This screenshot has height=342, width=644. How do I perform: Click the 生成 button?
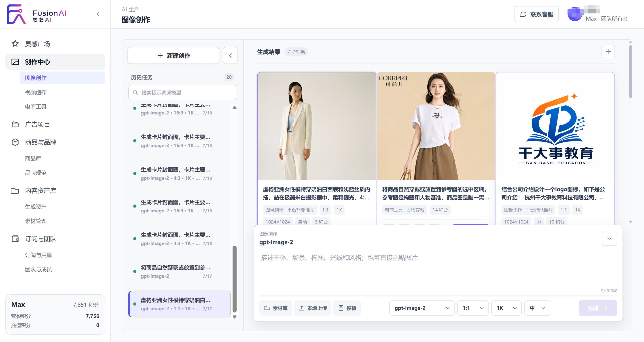coord(598,308)
